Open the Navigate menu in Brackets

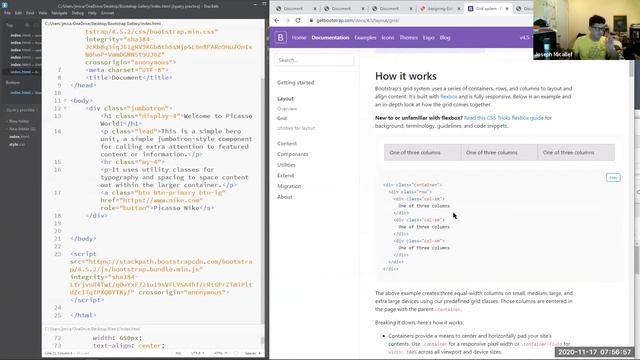click(59, 13)
